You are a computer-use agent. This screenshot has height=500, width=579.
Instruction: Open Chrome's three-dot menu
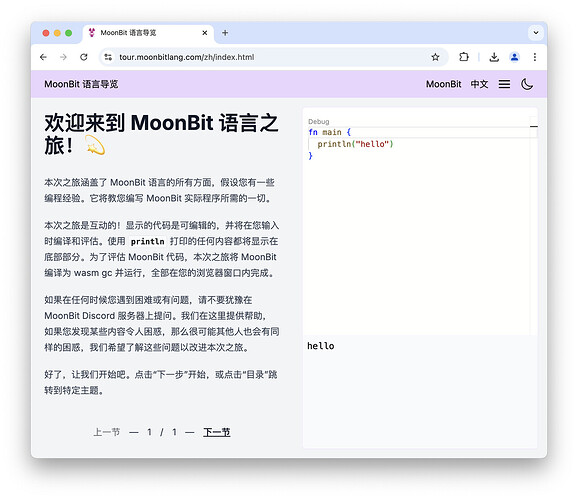point(535,57)
